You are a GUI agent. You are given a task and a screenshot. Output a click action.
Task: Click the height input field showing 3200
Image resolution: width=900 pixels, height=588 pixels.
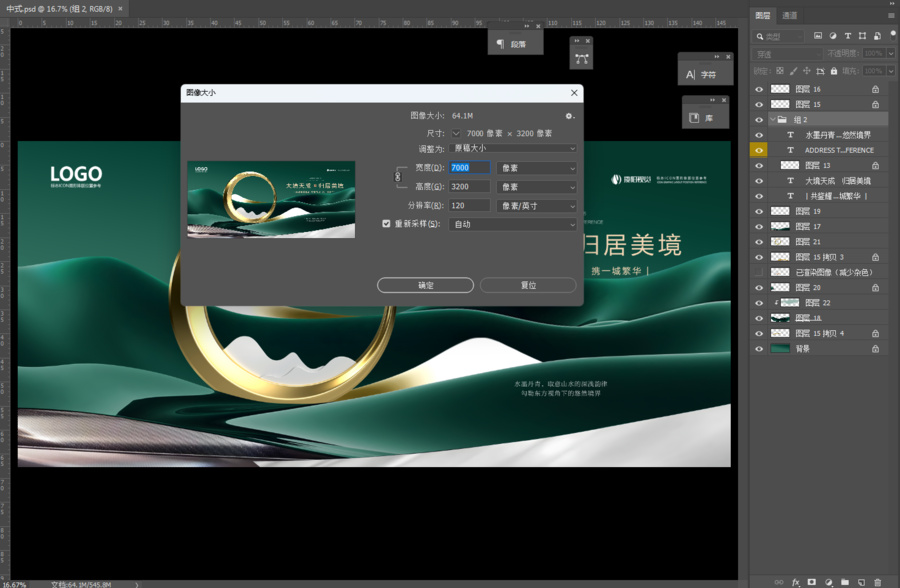(x=470, y=187)
